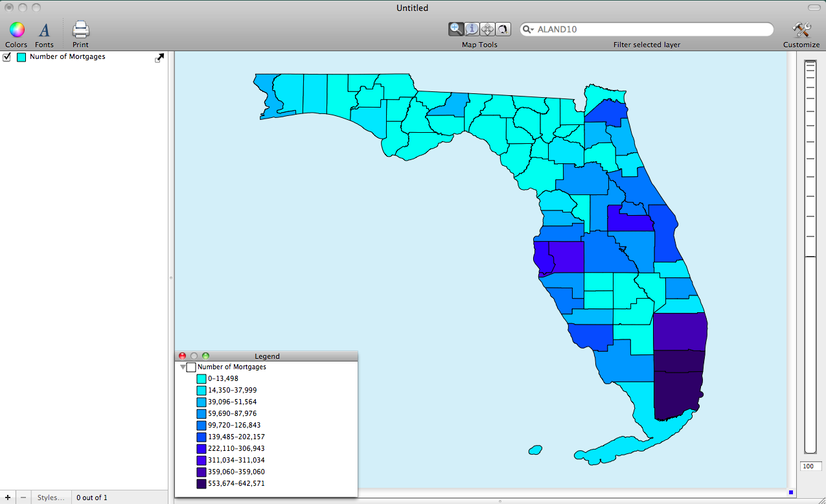The image size is (826, 504).
Task: Open the Colors palette
Action: click(16, 30)
